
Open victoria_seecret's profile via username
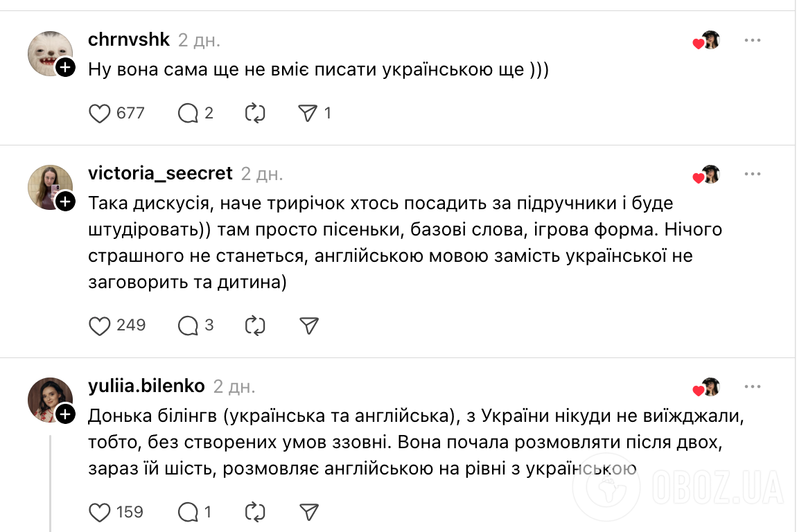click(161, 173)
